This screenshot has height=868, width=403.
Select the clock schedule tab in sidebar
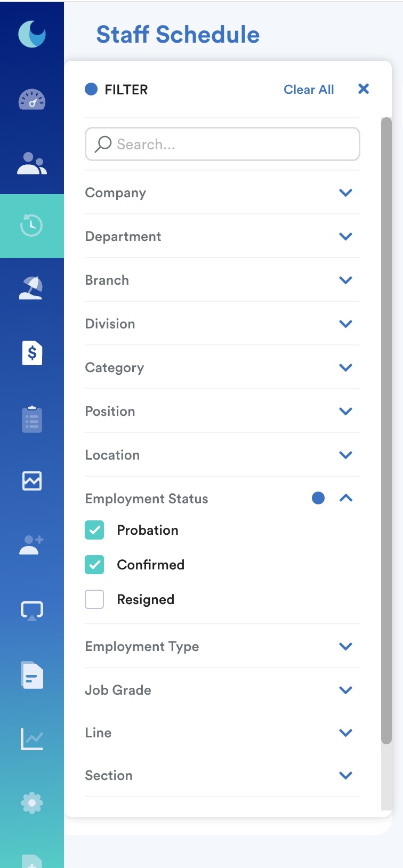(x=32, y=226)
